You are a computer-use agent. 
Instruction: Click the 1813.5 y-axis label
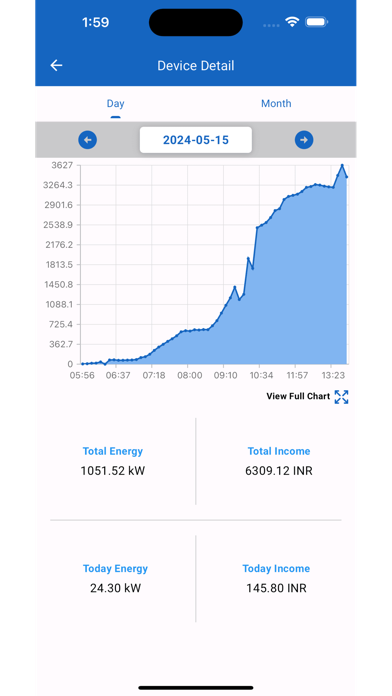point(58,265)
